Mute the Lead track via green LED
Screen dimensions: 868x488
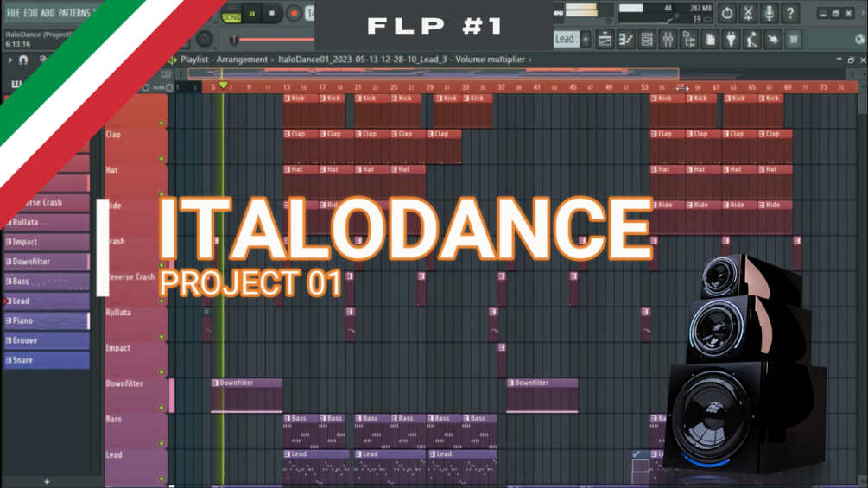click(162, 478)
